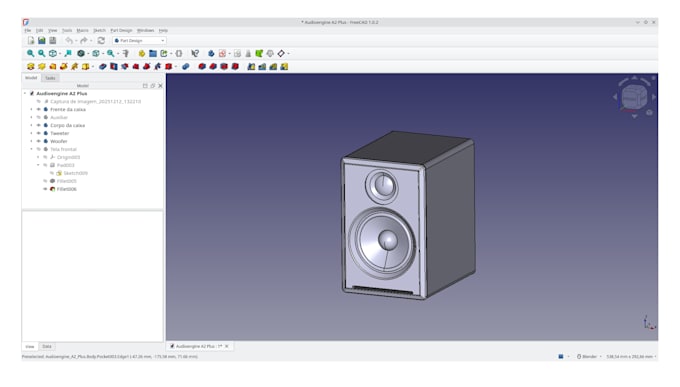Open the Edit menu

(39, 30)
